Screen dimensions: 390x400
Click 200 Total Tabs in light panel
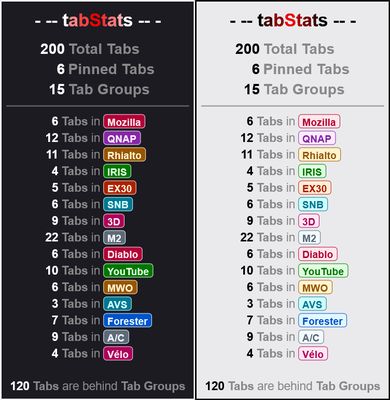(285, 49)
